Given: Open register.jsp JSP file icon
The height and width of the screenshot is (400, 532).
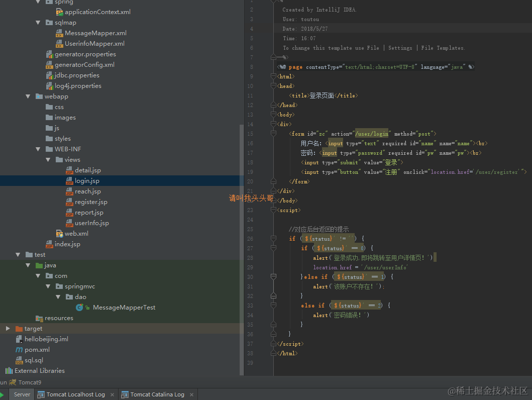Looking at the screenshot, I should pyautogui.click(x=69, y=202).
